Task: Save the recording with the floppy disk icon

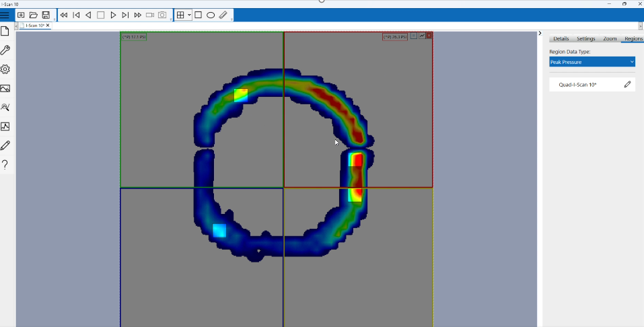Action: coord(46,15)
